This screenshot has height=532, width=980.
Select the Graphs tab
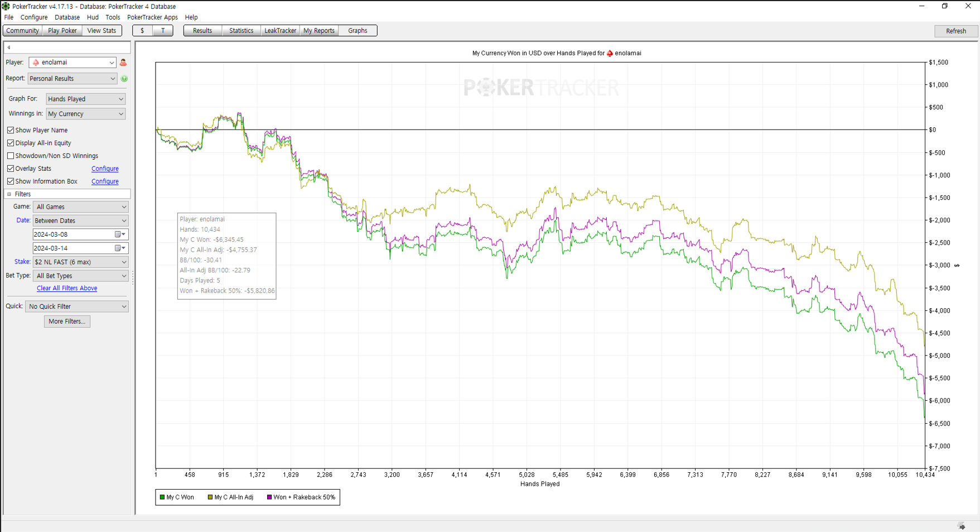pyautogui.click(x=358, y=31)
